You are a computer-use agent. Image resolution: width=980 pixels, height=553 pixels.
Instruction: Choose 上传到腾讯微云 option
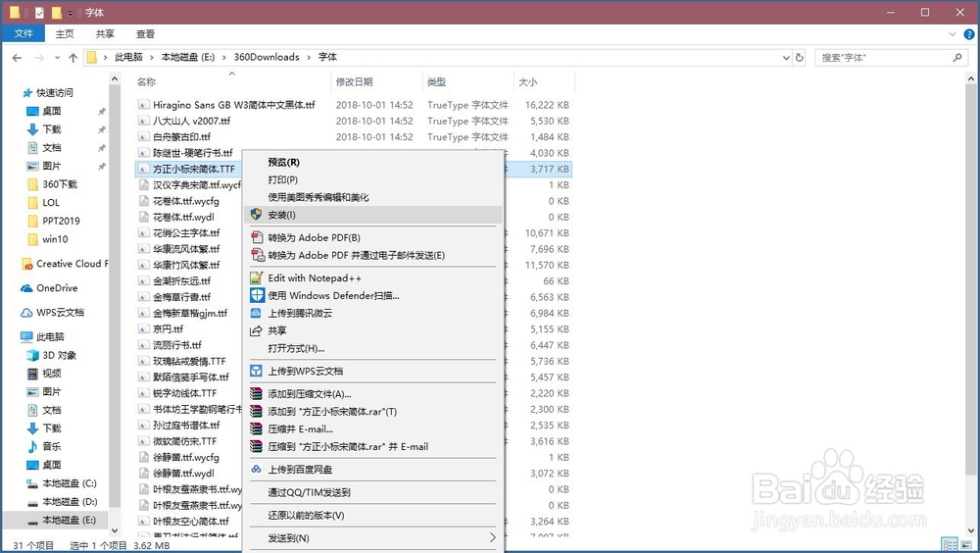tap(372, 313)
